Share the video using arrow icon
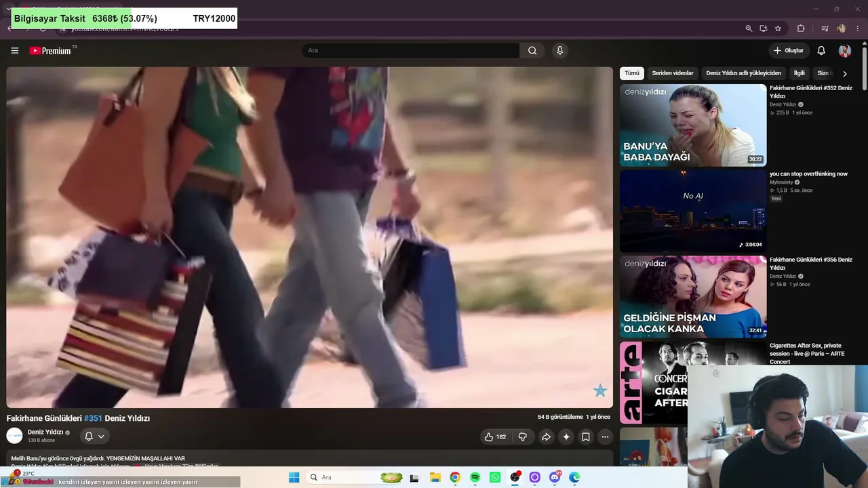The width and height of the screenshot is (868, 488). point(545,437)
